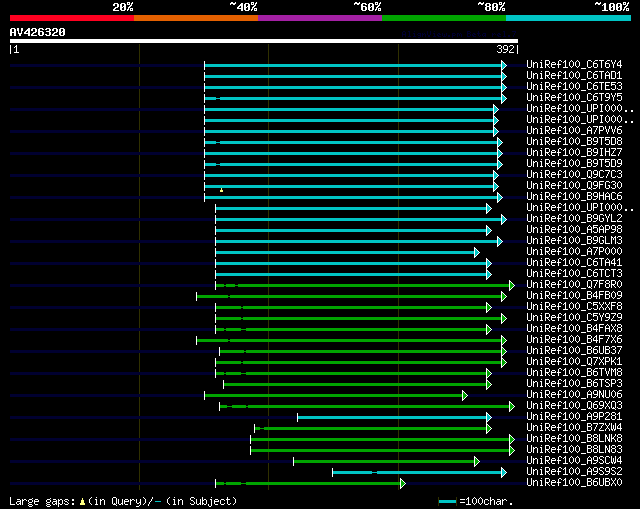Select hit label UniRef100_A9S9S2
Image resolution: width=640 pixels, height=509 pixels.
[574, 472]
